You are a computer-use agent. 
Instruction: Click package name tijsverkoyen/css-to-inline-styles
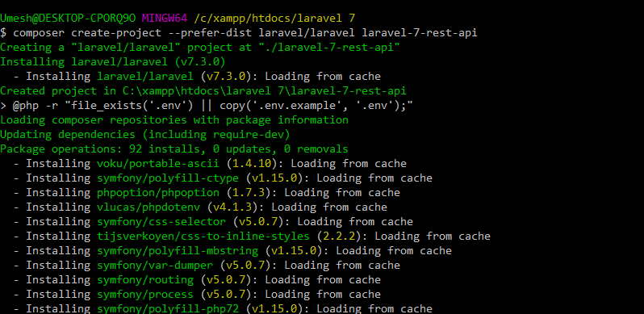pos(203,236)
